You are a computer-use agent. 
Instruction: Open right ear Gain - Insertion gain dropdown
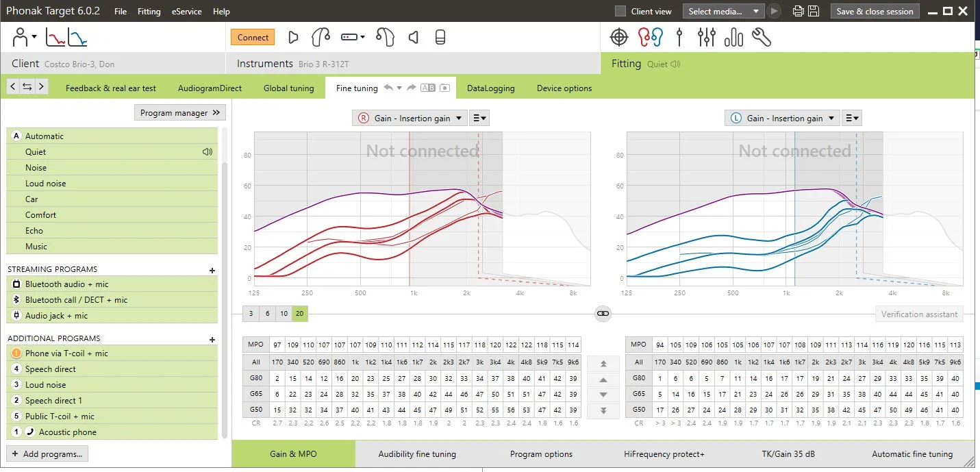(410, 118)
